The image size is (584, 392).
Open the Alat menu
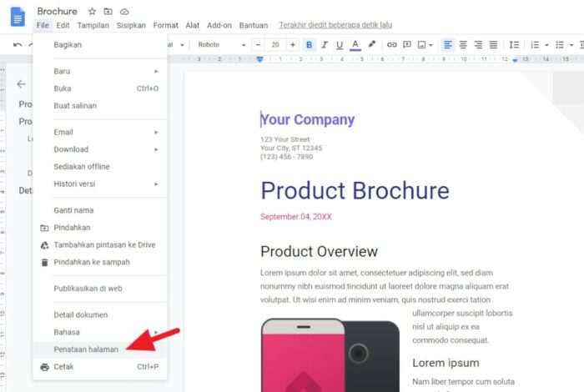[192, 25]
